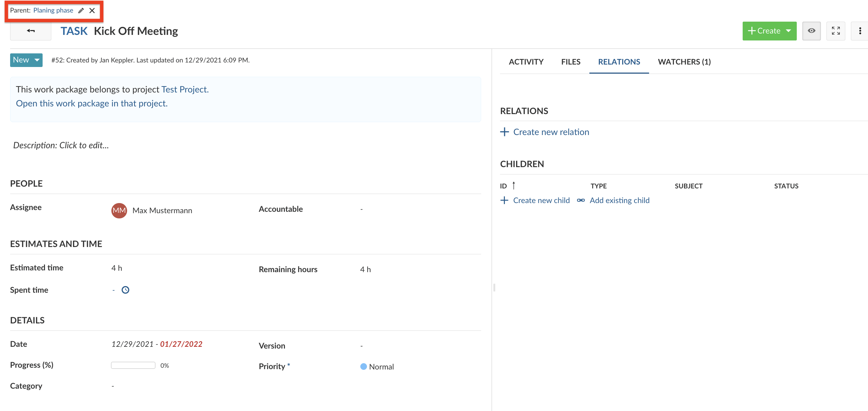Click the clock icon to log time

[125, 290]
